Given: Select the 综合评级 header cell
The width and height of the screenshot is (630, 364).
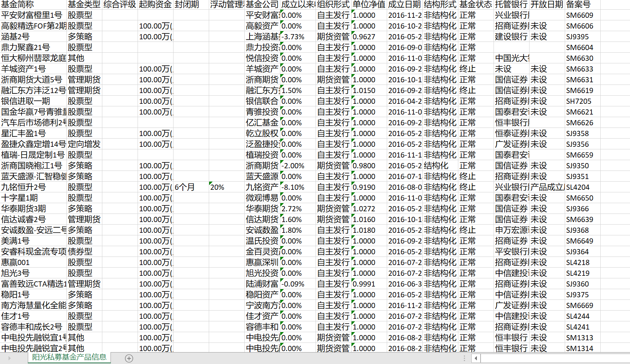Looking at the screenshot, I should 120,4.
